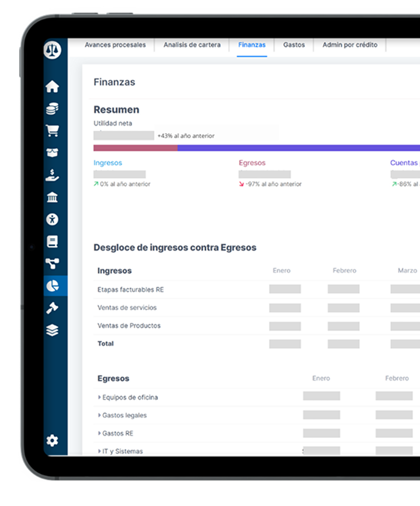Screen dimensions: 420x506
Task: Open the shopping cart sidebar icon
Action: tap(52, 131)
